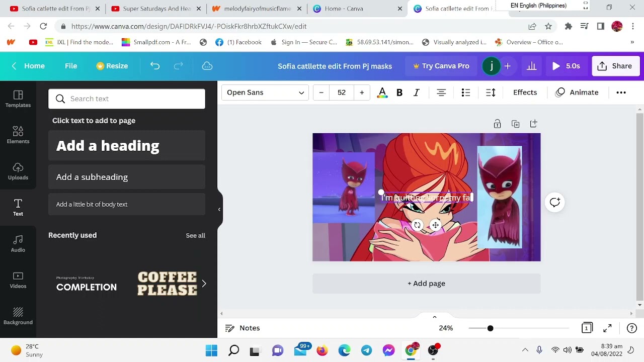Viewport: 644px width, 362px height.
Task: Open the Videos sidebar panel
Action: tap(18, 280)
